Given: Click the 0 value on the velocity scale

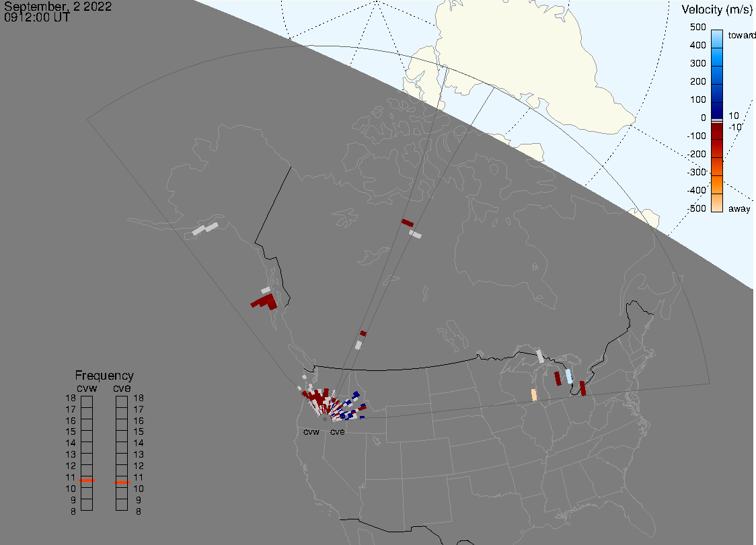Looking at the screenshot, I should click(x=704, y=118).
